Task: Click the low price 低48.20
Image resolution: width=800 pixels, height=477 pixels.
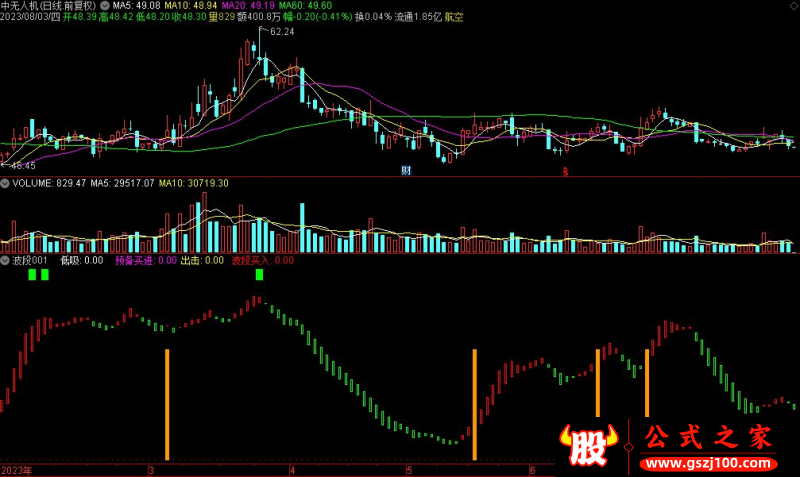Action: tap(153, 17)
